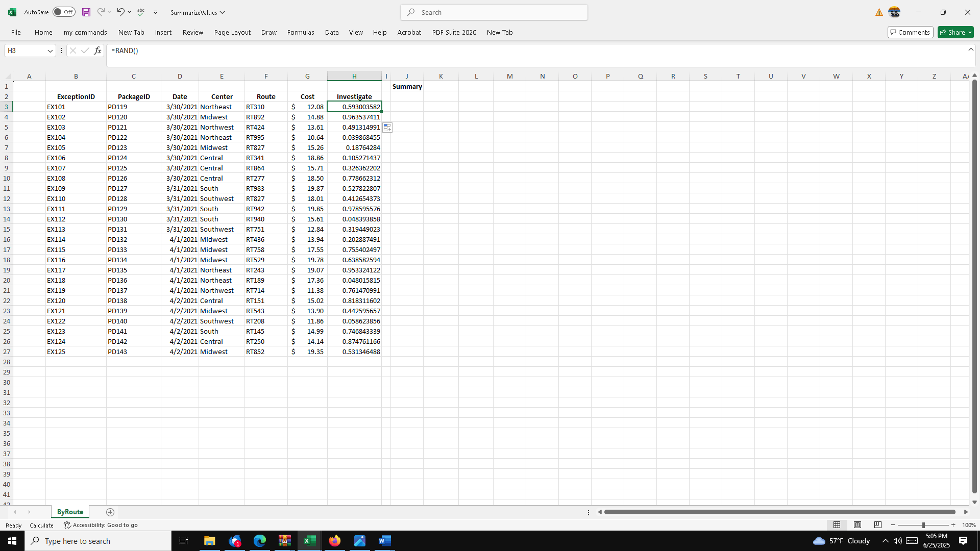
Task: Add a new sheet with plus icon
Action: pos(110,512)
